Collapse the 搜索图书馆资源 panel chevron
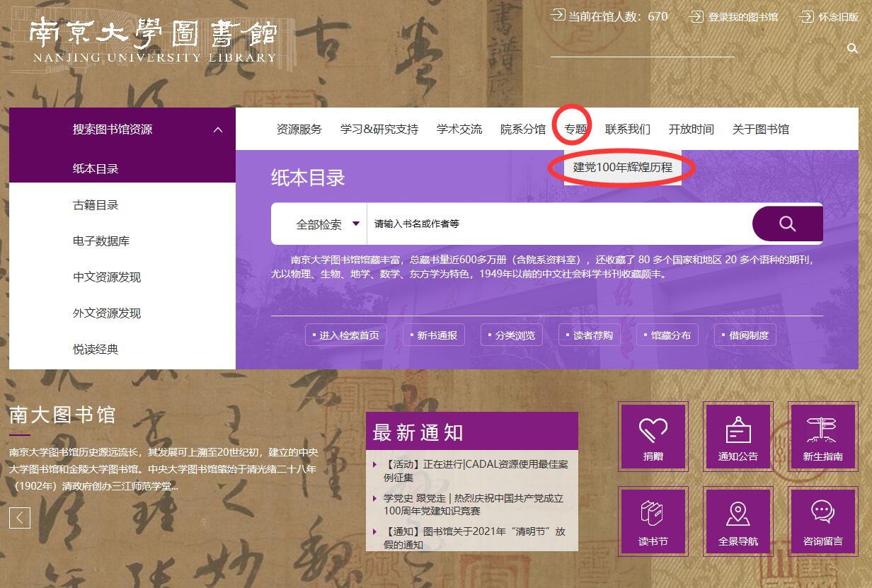Screen dimensions: 872x588 point(218,129)
